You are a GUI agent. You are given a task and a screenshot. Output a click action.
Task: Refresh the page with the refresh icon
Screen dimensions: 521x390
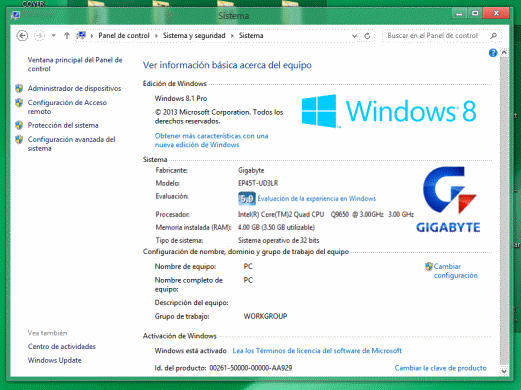(367, 36)
